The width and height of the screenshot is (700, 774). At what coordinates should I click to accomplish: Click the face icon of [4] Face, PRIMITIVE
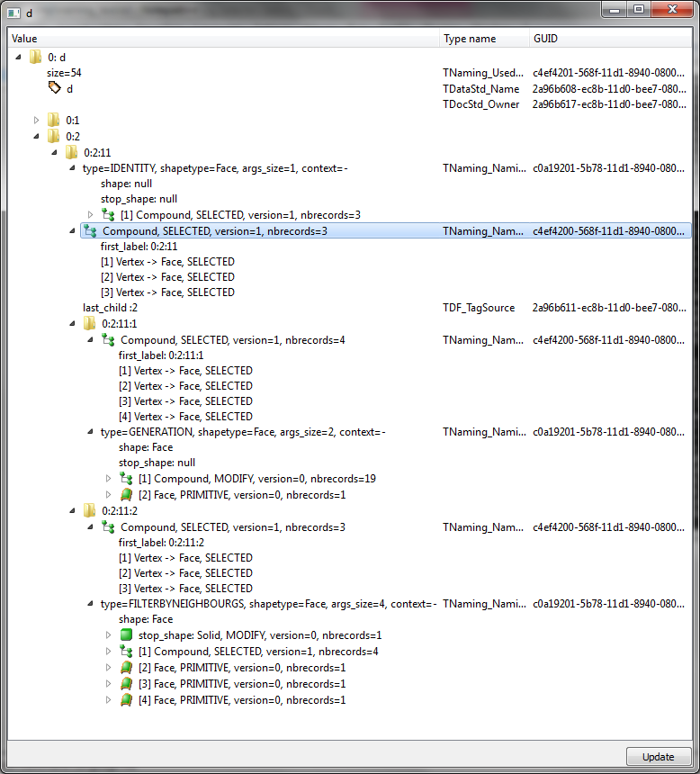(127, 699)
